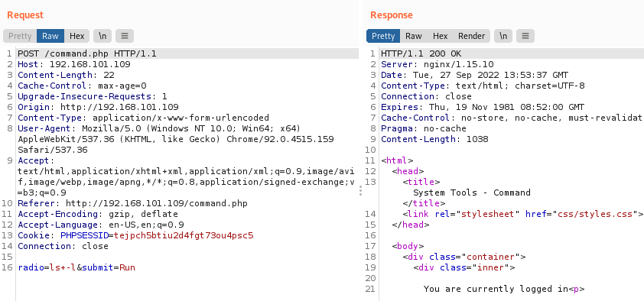Open Hex tab in Response panel
Screen dimensions: 644x301
(x=440, y=36)
